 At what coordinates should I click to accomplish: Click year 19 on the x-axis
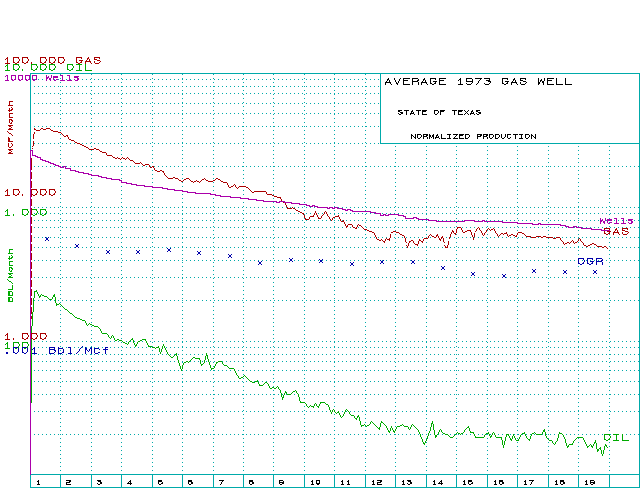point(589,482)
